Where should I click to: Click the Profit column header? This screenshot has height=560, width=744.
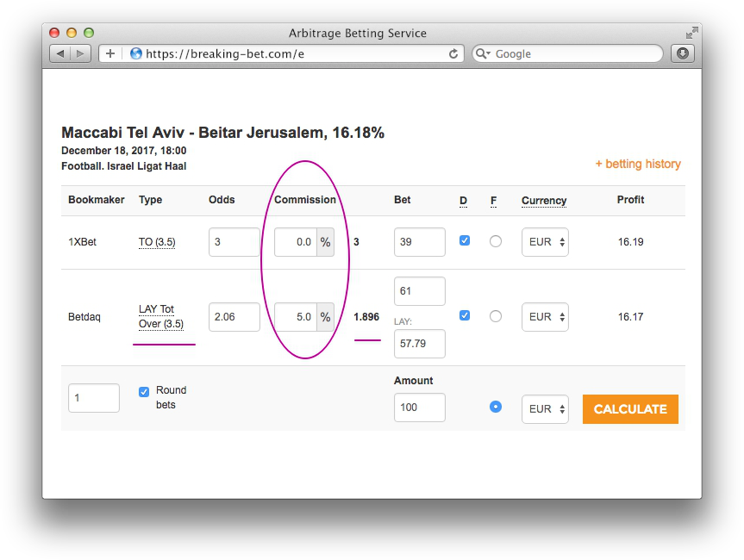630,200
